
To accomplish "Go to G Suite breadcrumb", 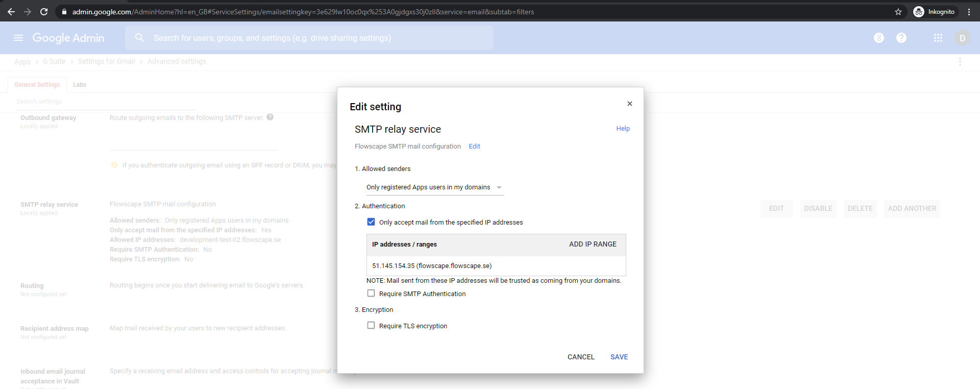I will [54, 61].
